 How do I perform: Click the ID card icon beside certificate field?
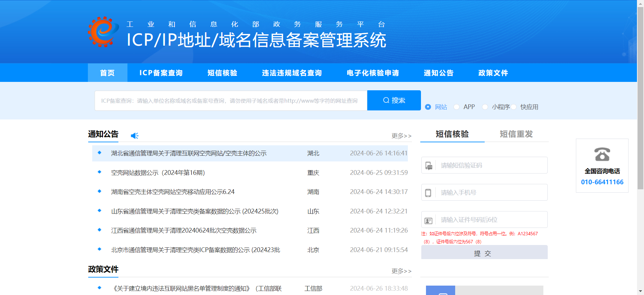pos(429,220)
